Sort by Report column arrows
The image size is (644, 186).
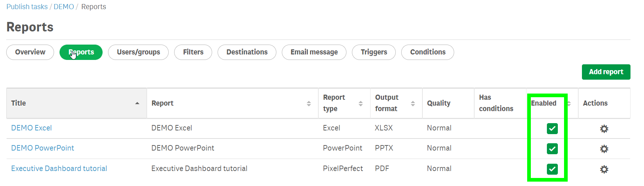[309, 103]
